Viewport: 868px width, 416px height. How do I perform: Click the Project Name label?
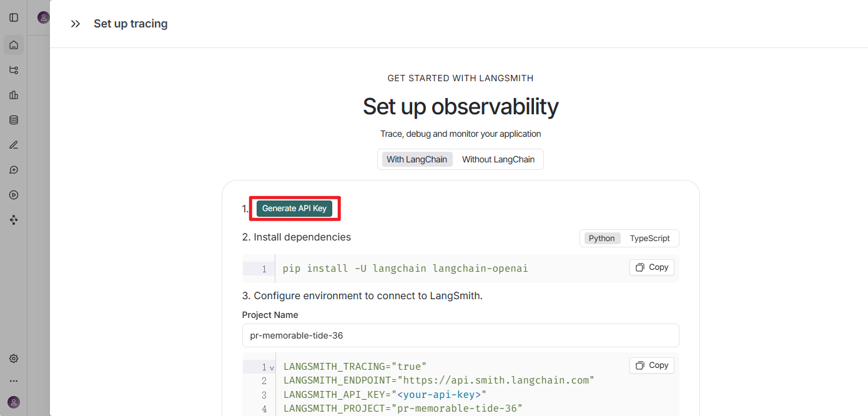(x=270, y=315)
